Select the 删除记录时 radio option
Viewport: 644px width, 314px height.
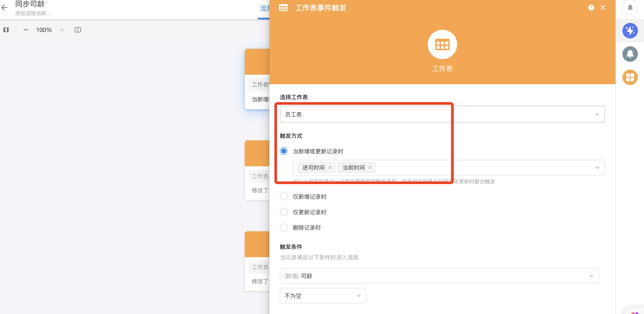pos(284,227)
